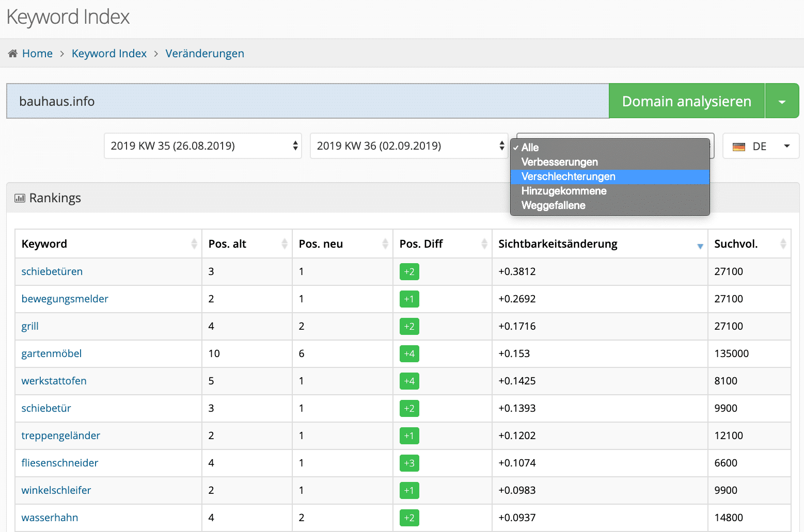Image resolution: width=804 pixels, height=532 pixels.
Task: Sort by Pos. neu column arrows
Action: click(385, 244)
